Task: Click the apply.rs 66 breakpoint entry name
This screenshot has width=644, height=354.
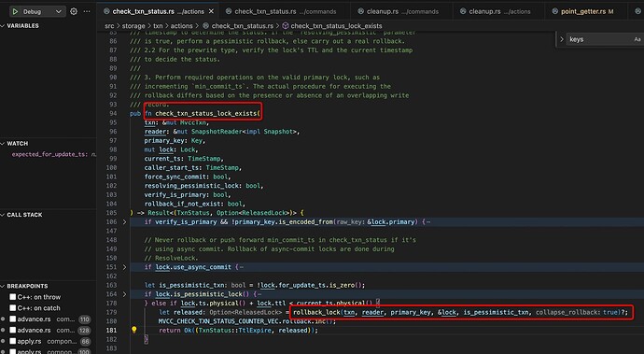Action: pyautogui.click(x=29, y=341)
